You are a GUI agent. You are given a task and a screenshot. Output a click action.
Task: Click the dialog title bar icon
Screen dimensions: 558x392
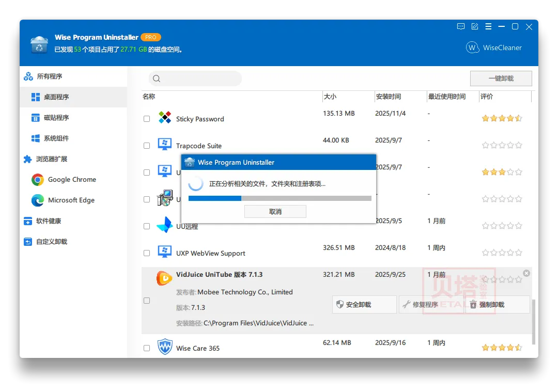(x=190, y=162)
